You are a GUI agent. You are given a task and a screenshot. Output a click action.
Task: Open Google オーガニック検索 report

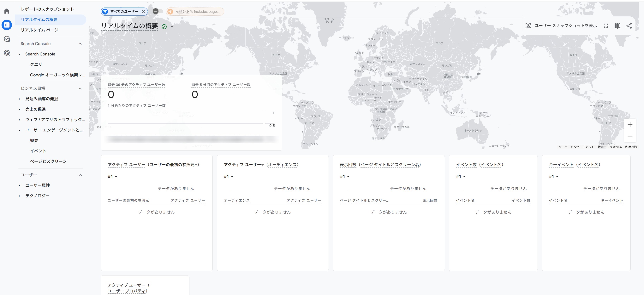[x=57, y=75]
